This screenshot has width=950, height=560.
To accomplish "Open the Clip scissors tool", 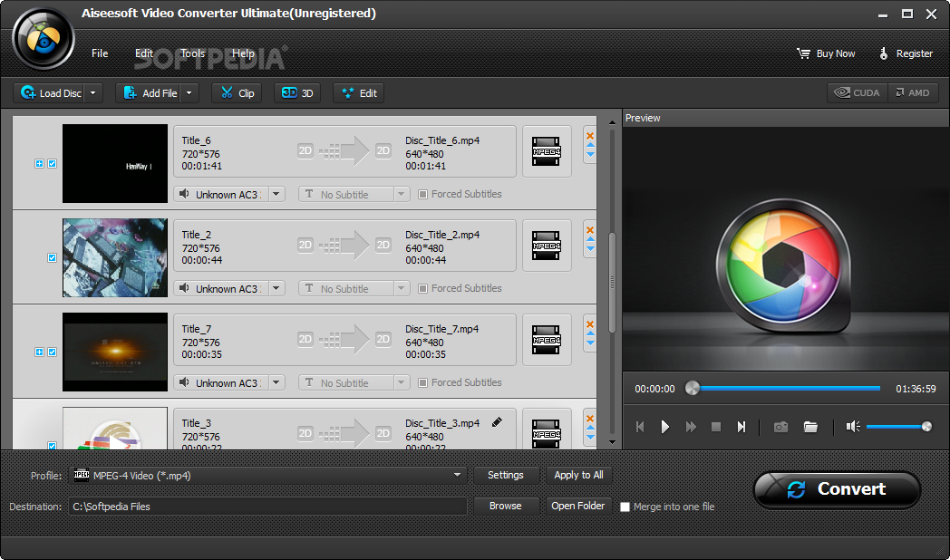I will [237, 93].
